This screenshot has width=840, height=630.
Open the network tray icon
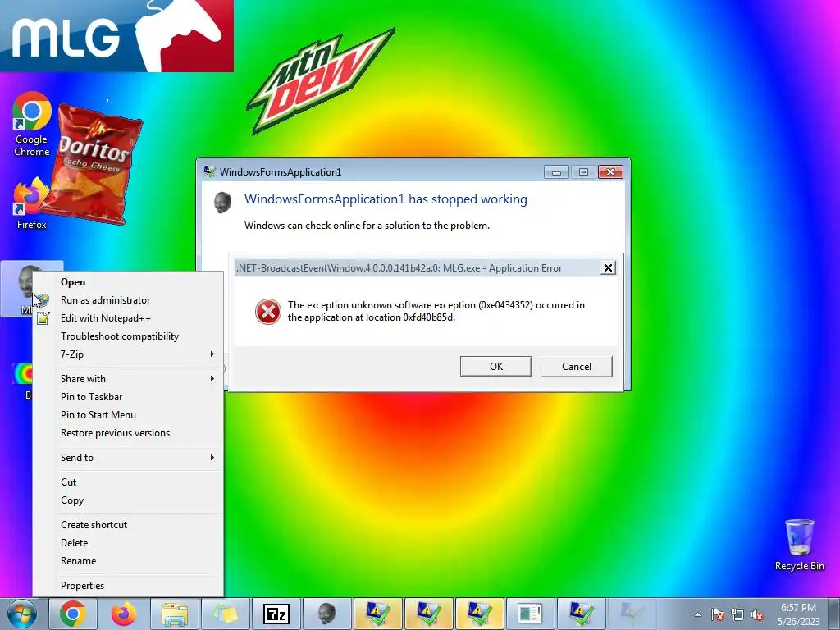coord(737,614)
